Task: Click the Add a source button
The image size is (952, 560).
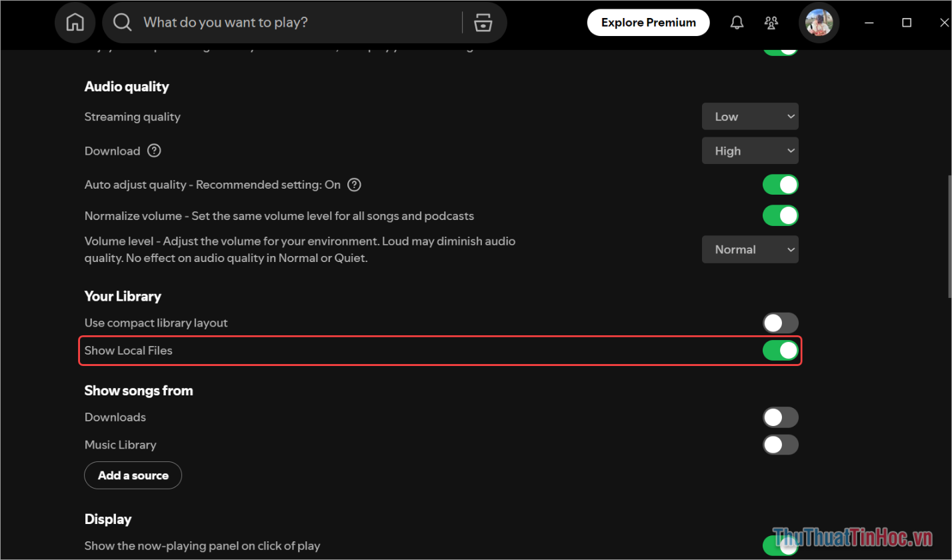Action: 133,475
